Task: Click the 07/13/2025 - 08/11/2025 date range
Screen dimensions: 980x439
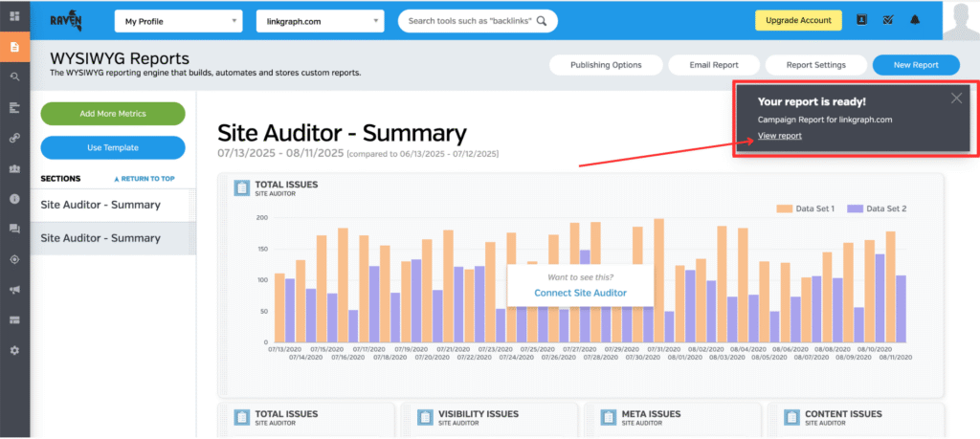Action: [280, 153]
